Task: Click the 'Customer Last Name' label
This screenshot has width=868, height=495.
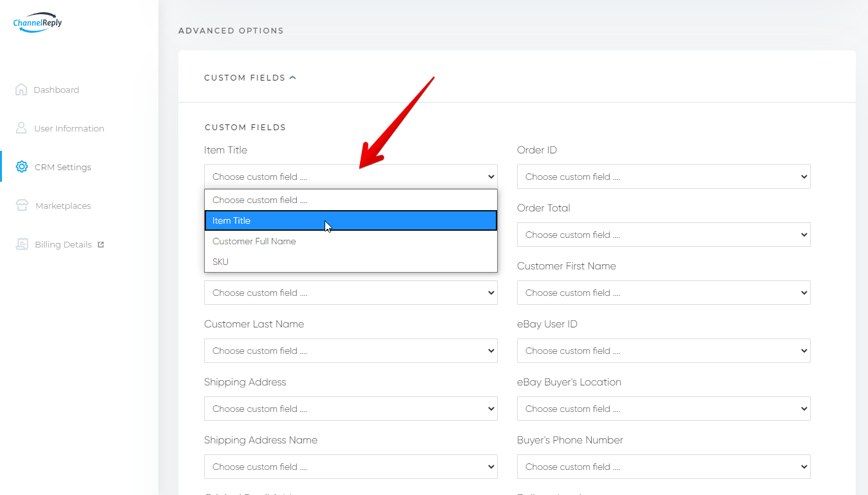Action: click(254, 324)
